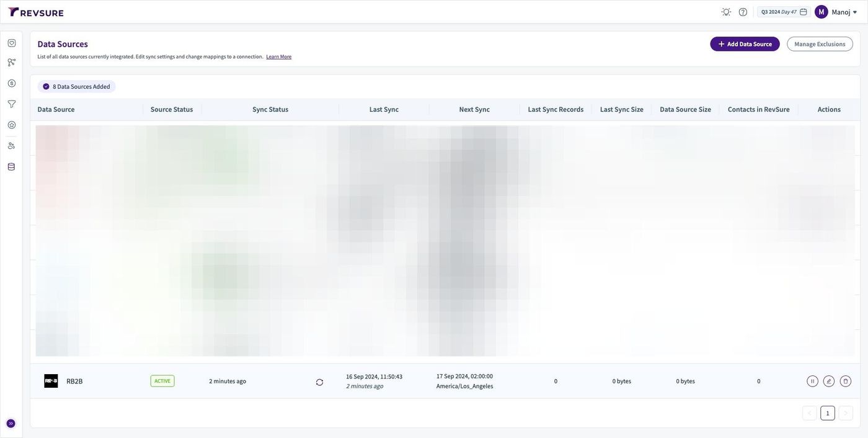Click the RevSure logo
This screenshot has width=868, height=438.
coord(36,12)
